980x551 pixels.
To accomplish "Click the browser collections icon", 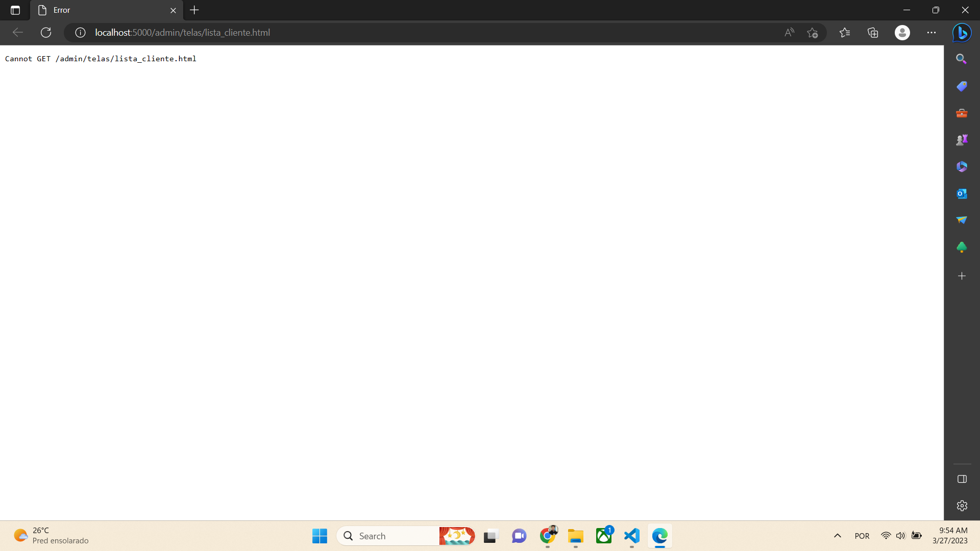I will 873,32.
